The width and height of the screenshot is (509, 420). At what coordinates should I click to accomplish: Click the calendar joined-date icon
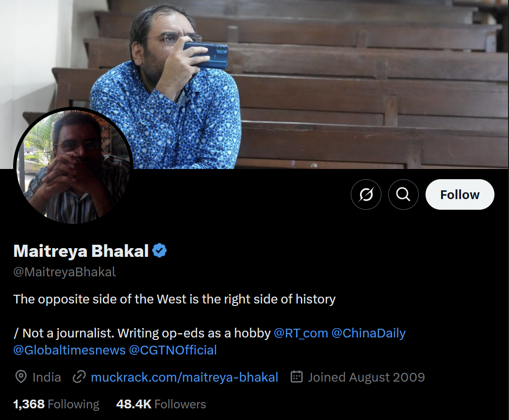296,376
